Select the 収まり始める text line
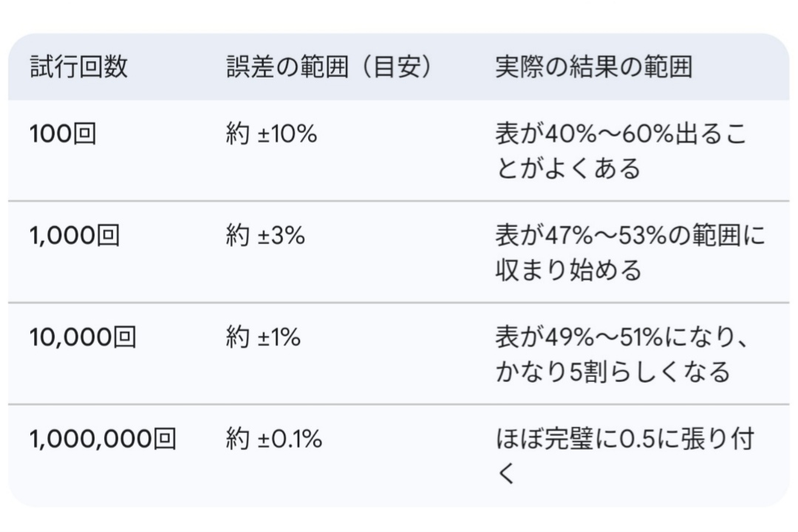Viewport: 798px width, 532px height. click(569, 270)
